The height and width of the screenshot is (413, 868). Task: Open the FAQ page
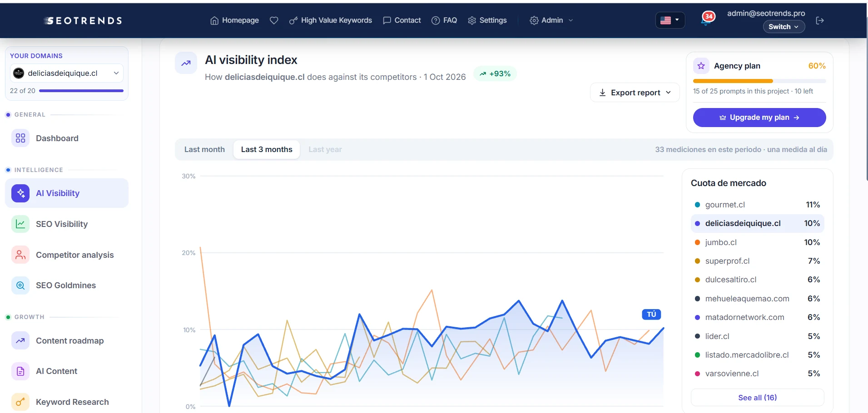[x=444, y=20]
